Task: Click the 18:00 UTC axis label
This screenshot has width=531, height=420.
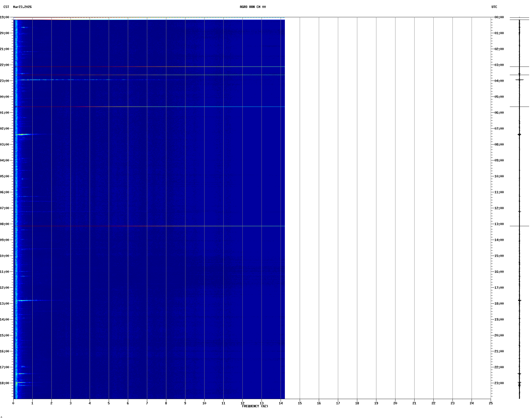Action: 499,304
